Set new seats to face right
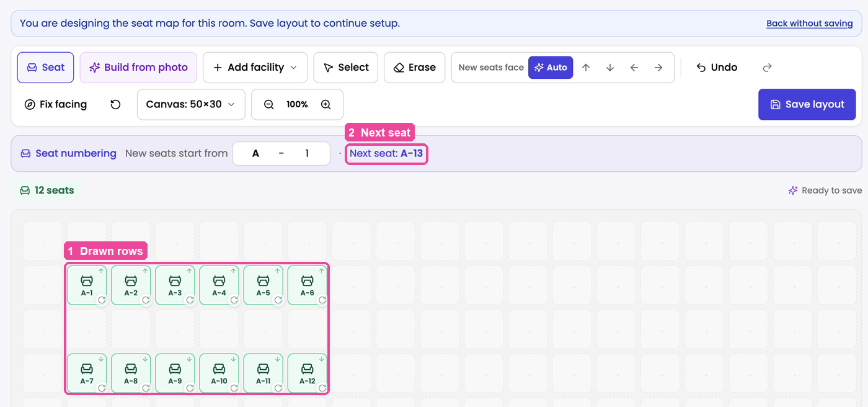868x407 pixels. pyautogui.click(x=658, y=68)
